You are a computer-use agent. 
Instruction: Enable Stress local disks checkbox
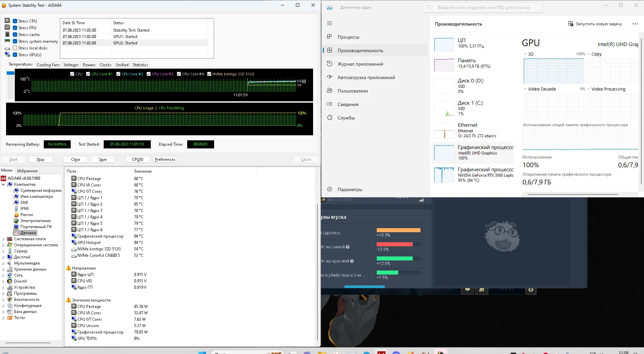coord(15,48)
